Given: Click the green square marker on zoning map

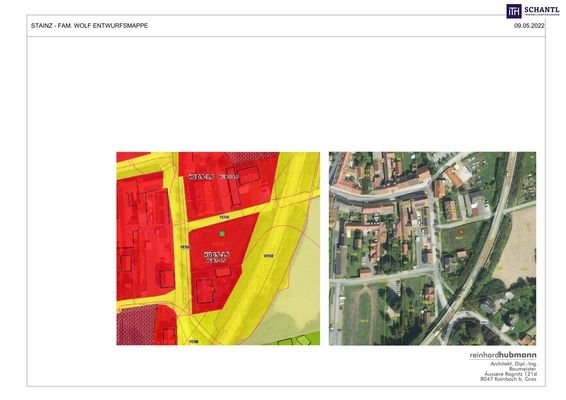Looking at the screenshot, I should tap(222, 234).
